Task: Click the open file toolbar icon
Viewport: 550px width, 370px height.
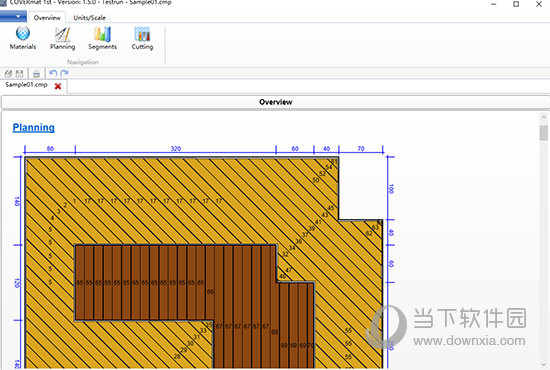Action: 8,74
